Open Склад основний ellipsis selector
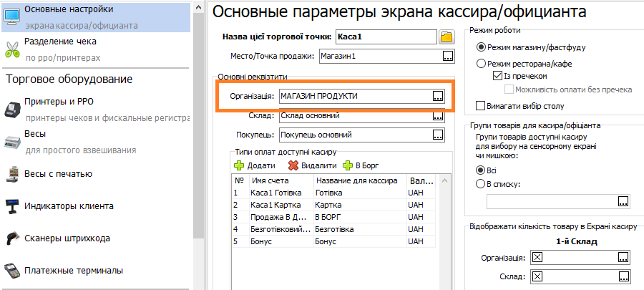The height and width of the screenshot is (290, 644). click(438, 117)
